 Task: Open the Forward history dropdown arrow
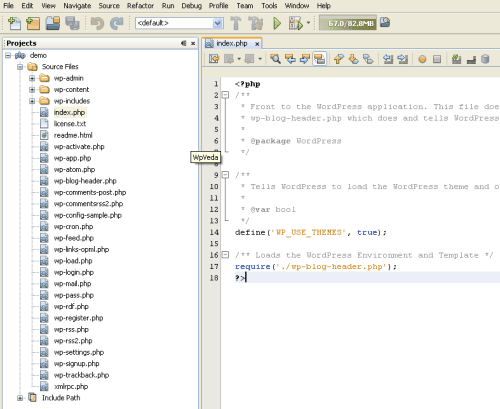pyautogui.click(x=260, y=59)
